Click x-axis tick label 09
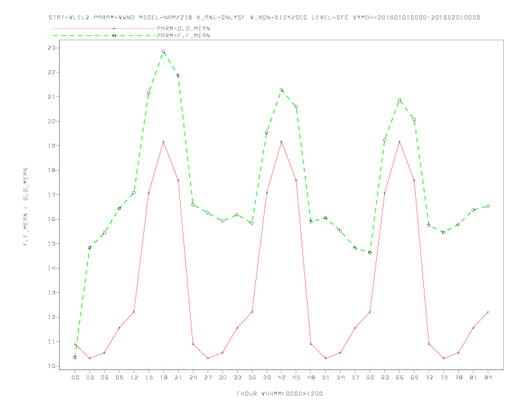 [x=119, y=377]
